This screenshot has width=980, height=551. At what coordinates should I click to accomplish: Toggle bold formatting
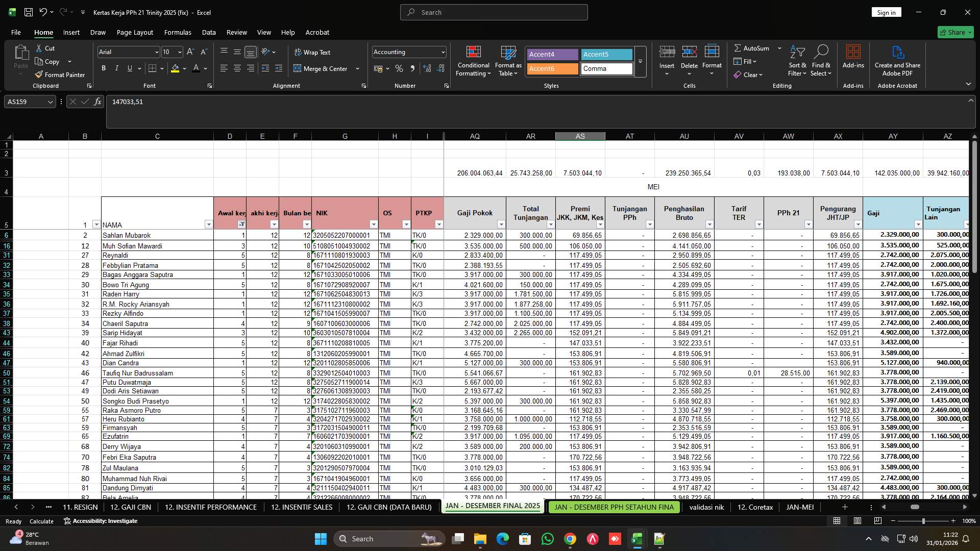[104, 68]
